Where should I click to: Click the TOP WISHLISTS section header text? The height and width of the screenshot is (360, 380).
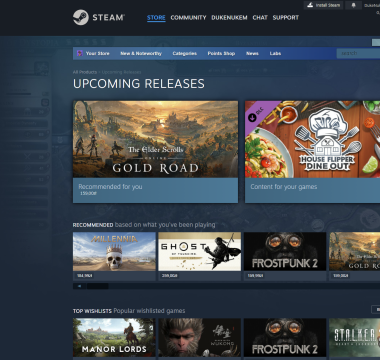click(92, 311)
